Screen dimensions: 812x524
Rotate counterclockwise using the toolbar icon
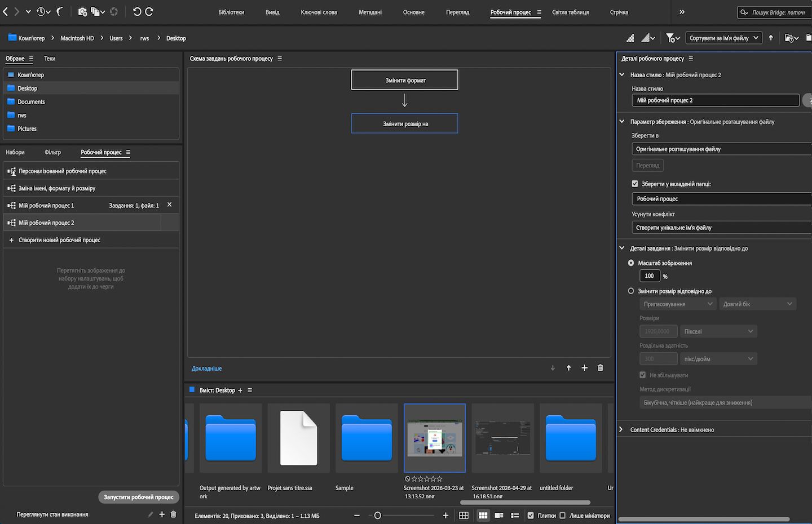pyautogui.click(x=137, y=11)
